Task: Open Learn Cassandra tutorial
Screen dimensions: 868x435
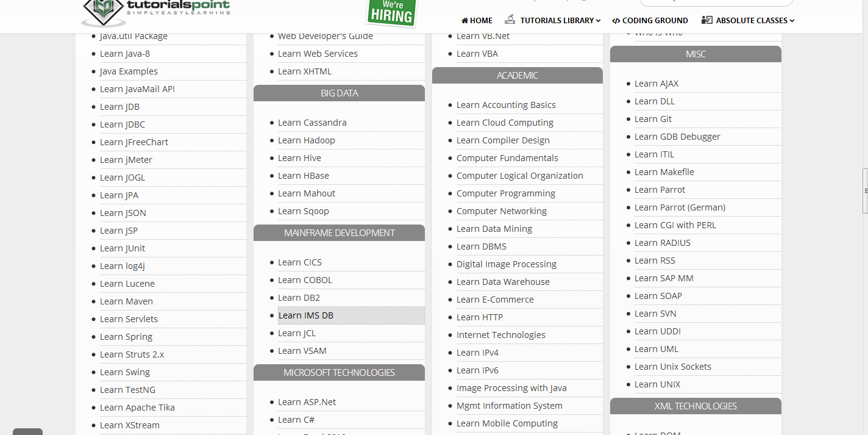Action: (312, 123)
